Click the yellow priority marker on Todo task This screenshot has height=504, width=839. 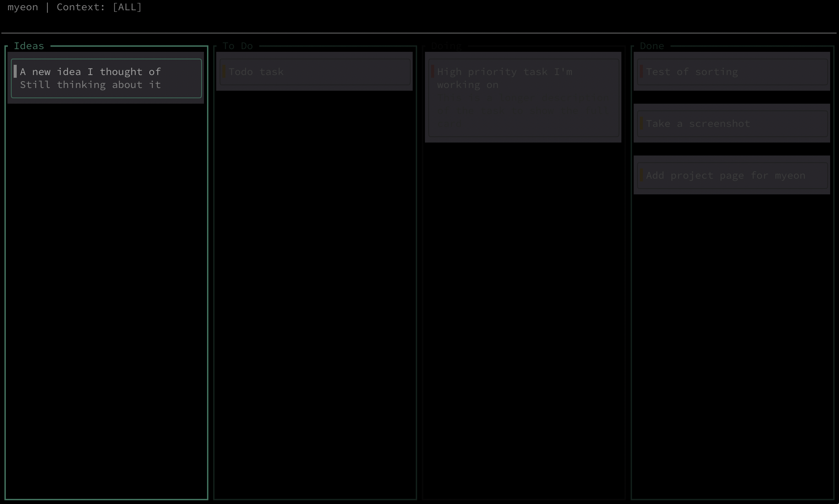click(x=224, y=72)
